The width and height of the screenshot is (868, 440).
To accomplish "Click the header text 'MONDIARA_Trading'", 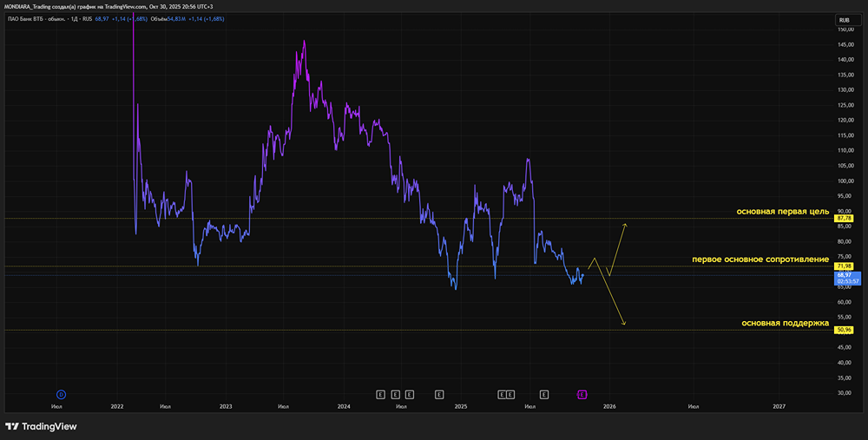I will 29,6.
